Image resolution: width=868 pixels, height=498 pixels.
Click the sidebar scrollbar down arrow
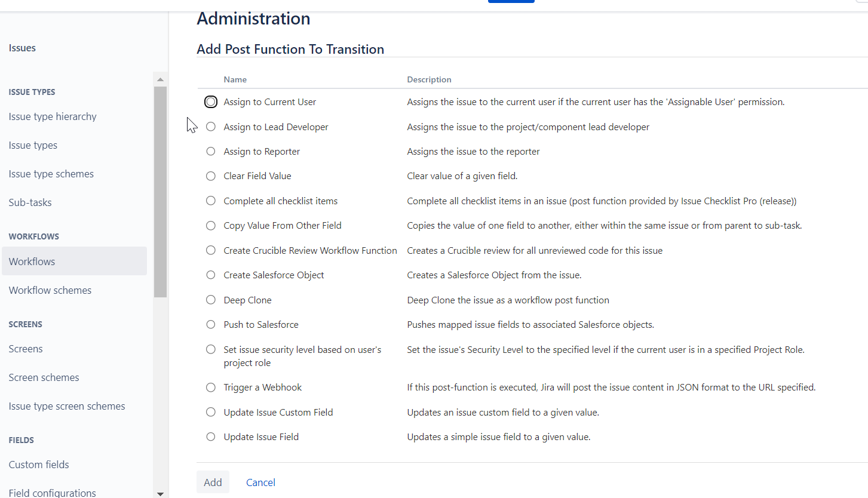[160, 494]
